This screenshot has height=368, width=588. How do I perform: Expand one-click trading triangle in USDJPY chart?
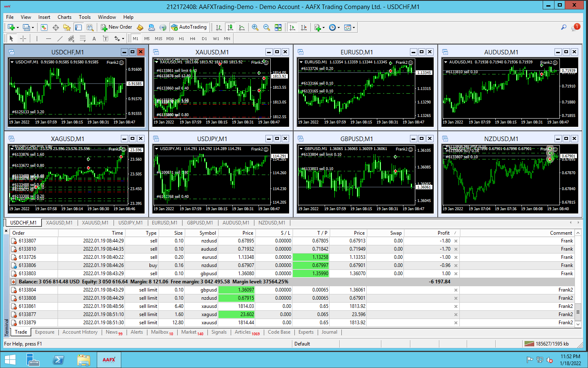click(157, 149)
